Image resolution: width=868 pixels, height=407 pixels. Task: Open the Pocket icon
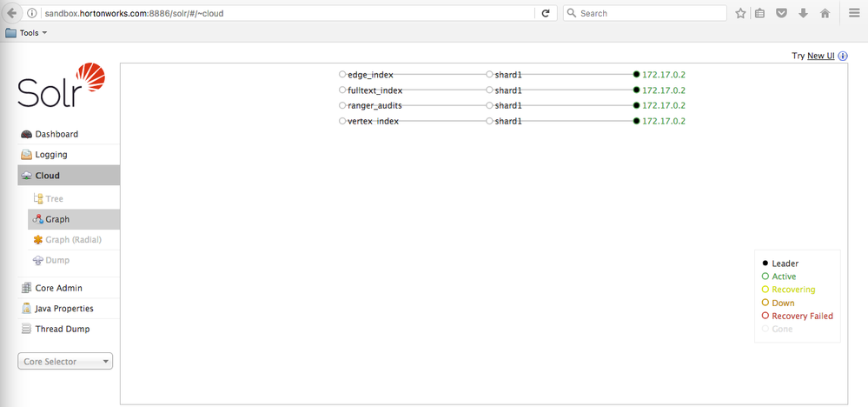781,13
